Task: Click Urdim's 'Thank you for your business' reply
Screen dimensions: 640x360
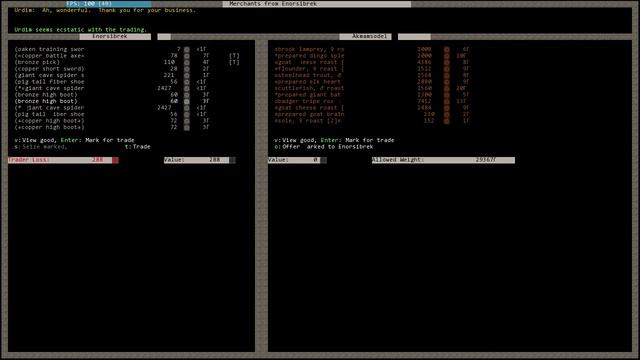Action: coord(147,10)
